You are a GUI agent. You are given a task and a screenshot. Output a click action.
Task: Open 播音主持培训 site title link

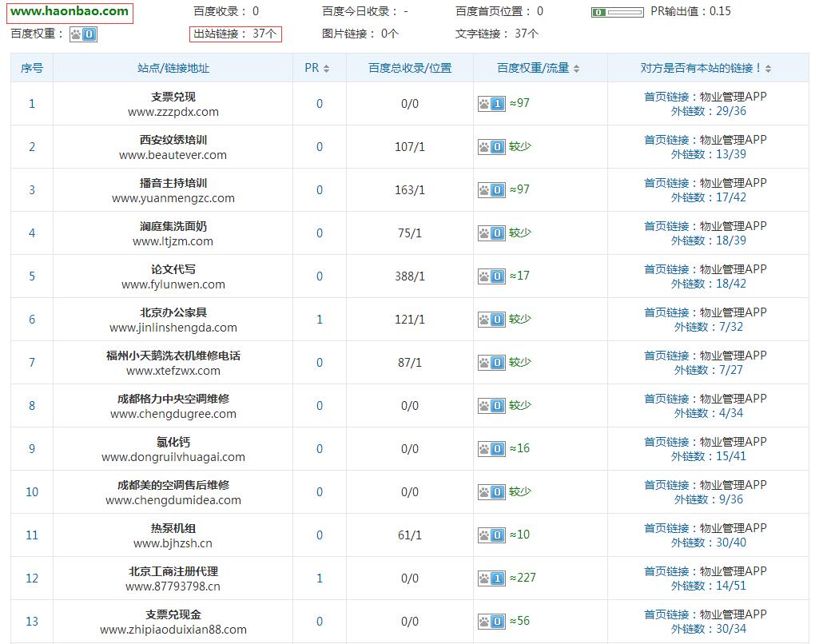click(173, 183)
